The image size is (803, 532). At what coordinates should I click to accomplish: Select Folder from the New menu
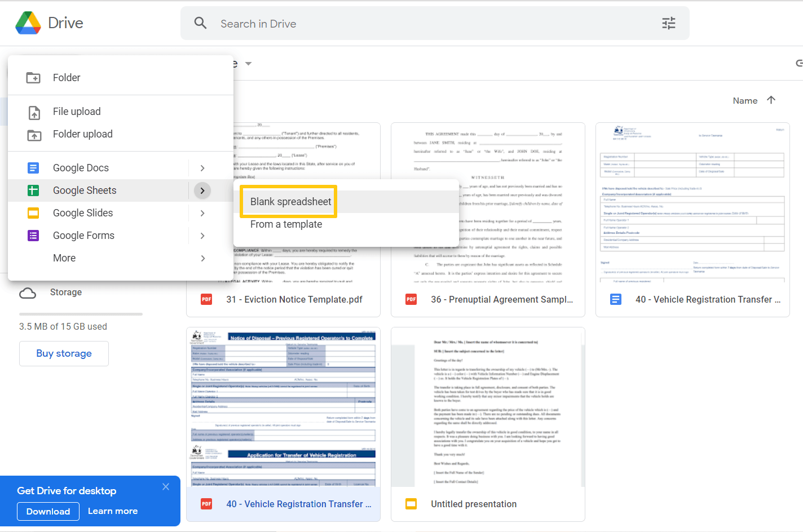(121, 78)
